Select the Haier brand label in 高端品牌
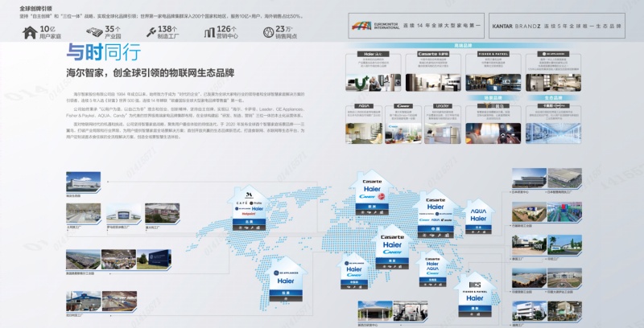The height and width of the screenshot is (328, 644). tap(374, 54)
